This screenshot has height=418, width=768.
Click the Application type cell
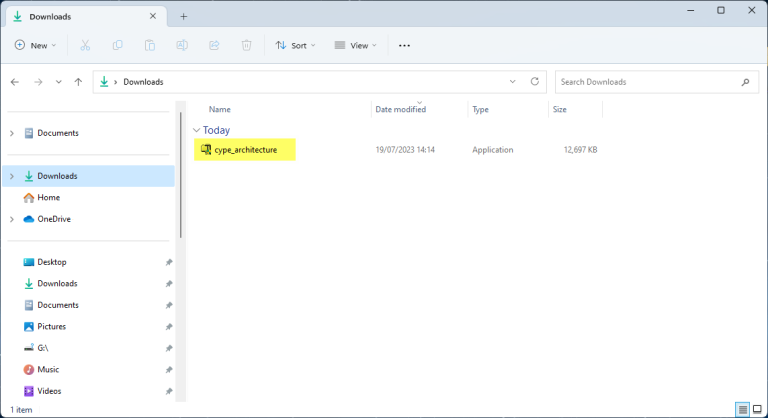coord(493,150)
